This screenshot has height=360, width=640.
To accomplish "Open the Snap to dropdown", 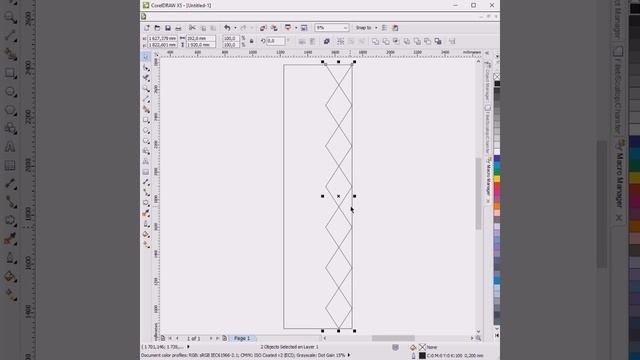I will (366, 28).
